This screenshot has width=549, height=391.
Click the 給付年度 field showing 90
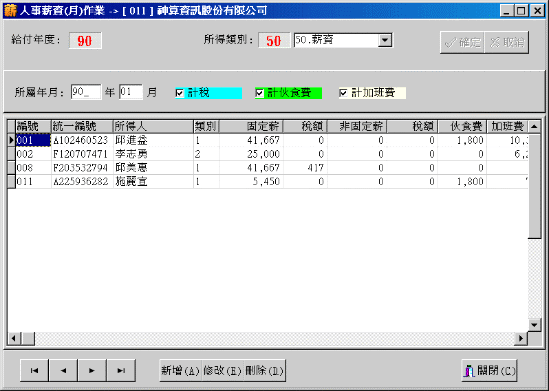[x=85, y=41]
